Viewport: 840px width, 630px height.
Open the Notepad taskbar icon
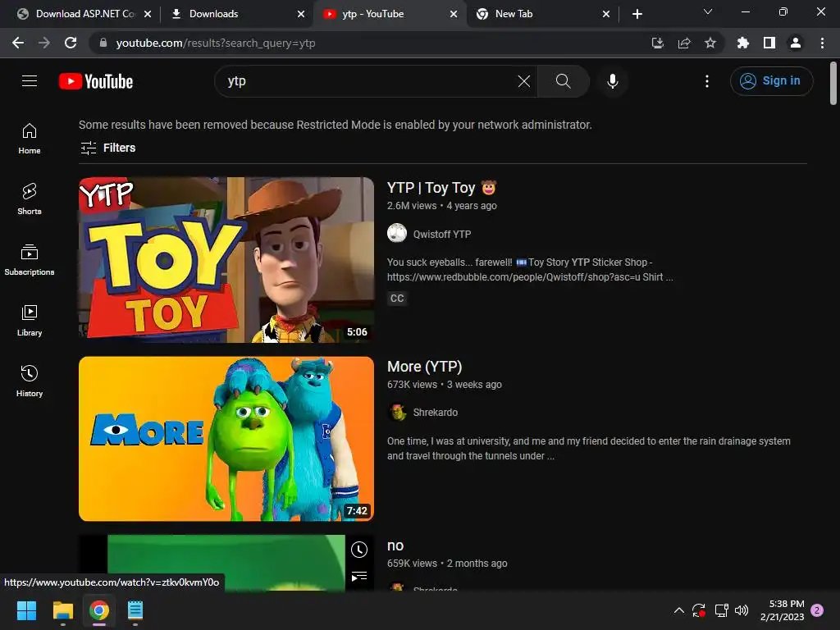click(x=135, y=610)
